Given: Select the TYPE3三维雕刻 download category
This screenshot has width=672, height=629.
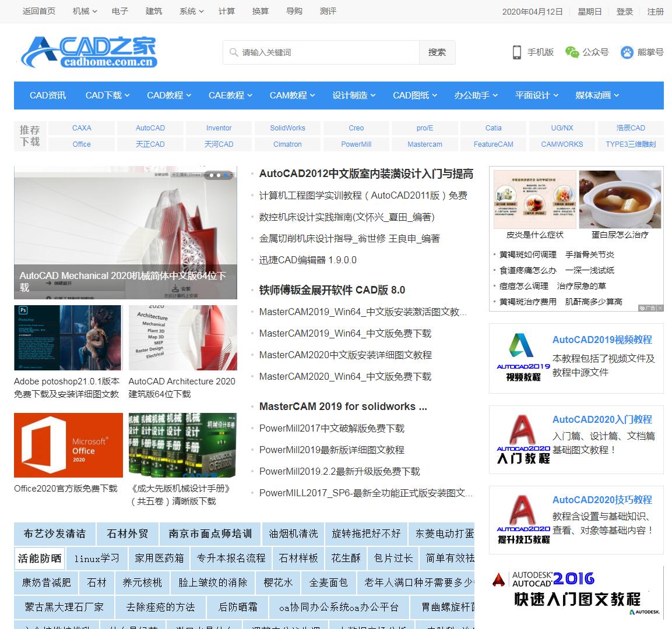Looking at the screenshot, I should click(x=631, y=144).
